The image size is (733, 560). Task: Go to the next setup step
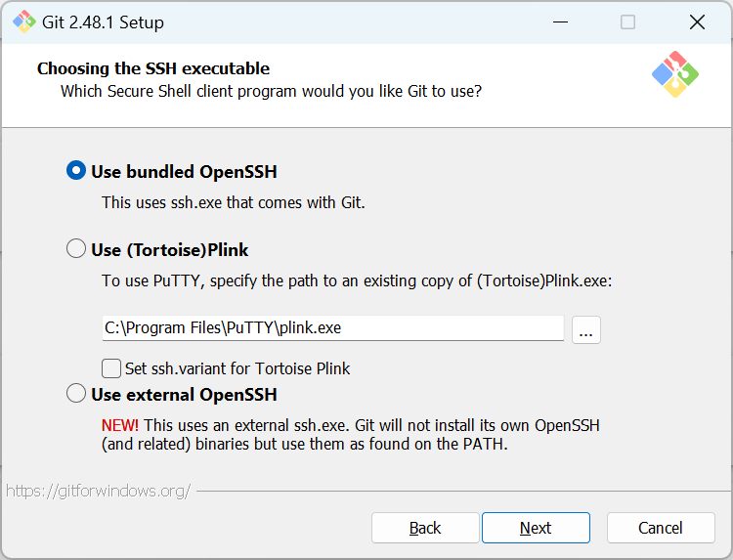536,528
